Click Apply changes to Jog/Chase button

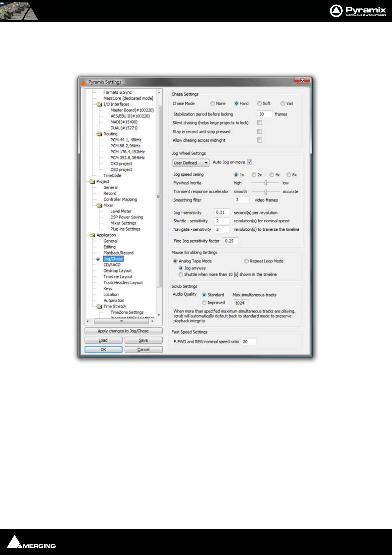123,331
